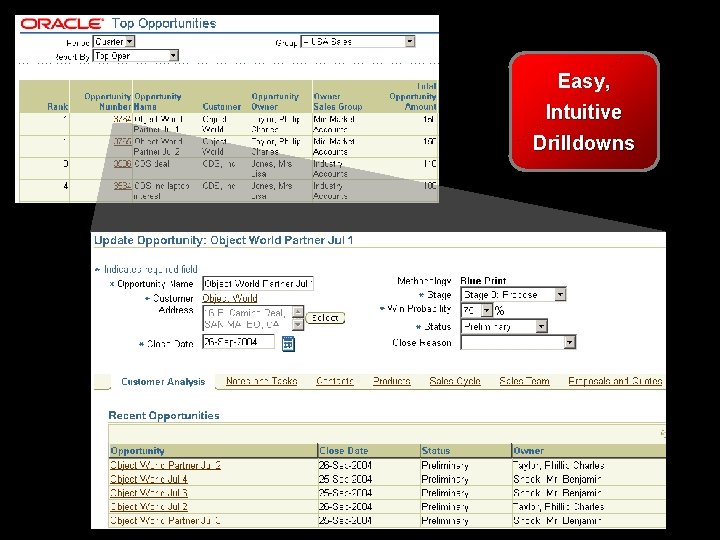
Task: Click the Select button beside Address
Action: (x=325, y=318)
